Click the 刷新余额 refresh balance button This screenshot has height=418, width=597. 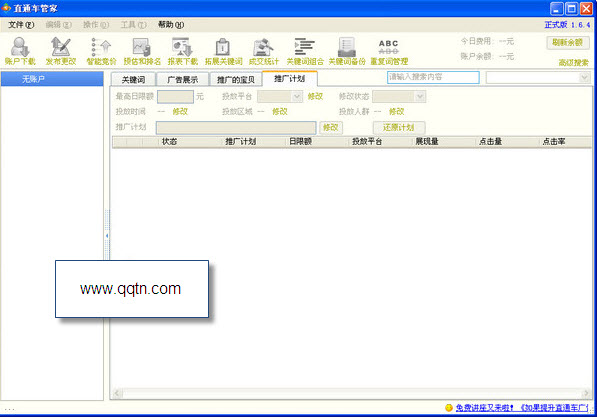tap(568, 42)
